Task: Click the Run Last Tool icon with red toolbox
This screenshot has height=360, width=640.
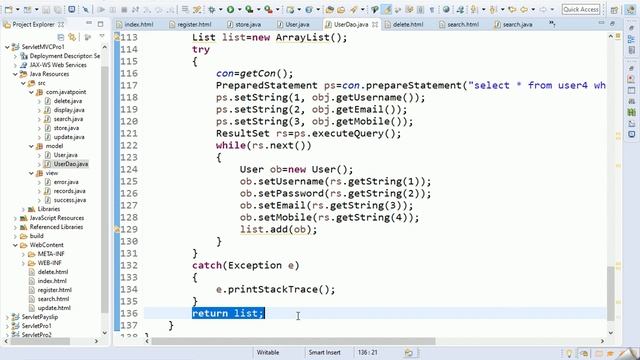Action: click(268, 9)
